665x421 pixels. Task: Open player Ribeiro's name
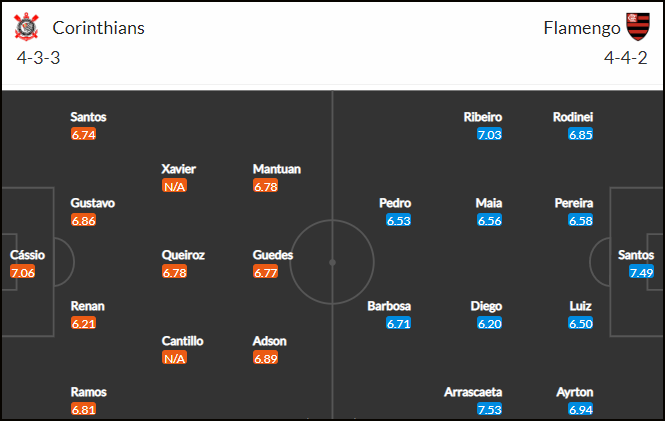(x=483, y=117)
